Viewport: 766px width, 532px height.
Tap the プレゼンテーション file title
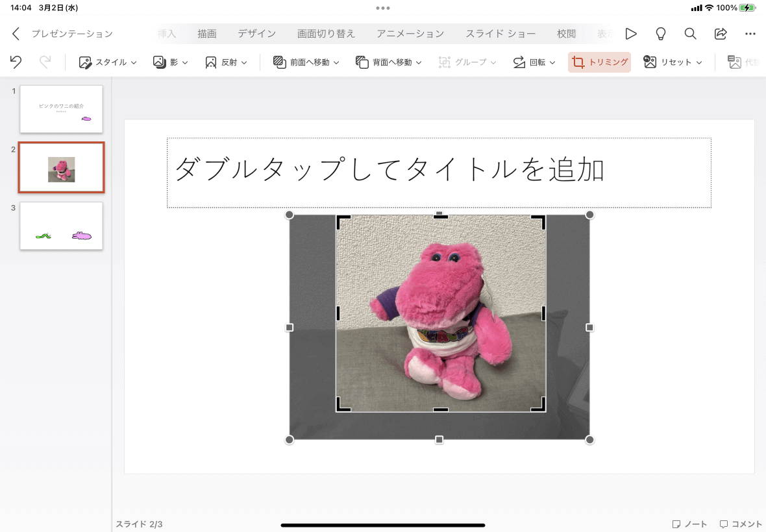coord(72,34)
